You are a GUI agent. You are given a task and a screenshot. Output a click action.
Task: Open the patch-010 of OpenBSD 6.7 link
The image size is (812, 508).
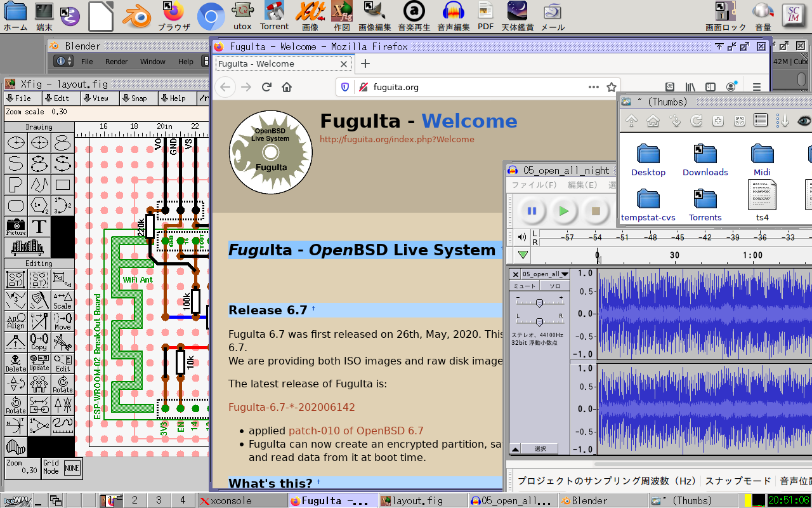pos(355,431)
